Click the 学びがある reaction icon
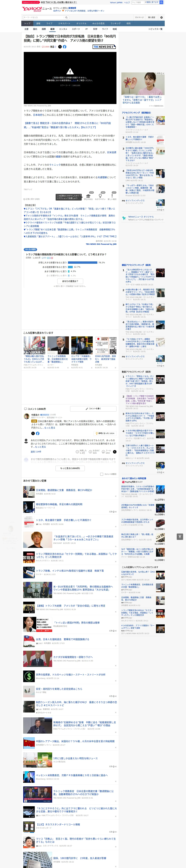The width and height of the screenshot is (186, 868). pyautogui.click(x=89, y=195)
